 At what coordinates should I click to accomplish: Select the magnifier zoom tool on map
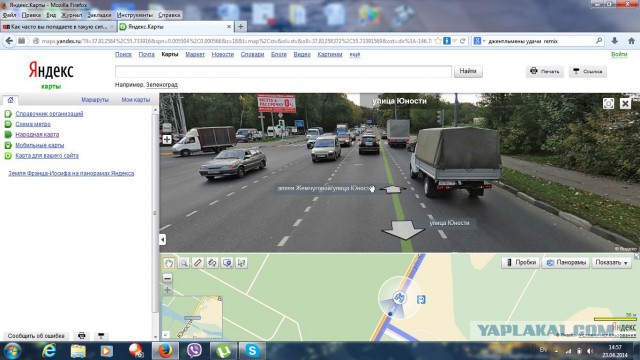click(x=183, y=263)
